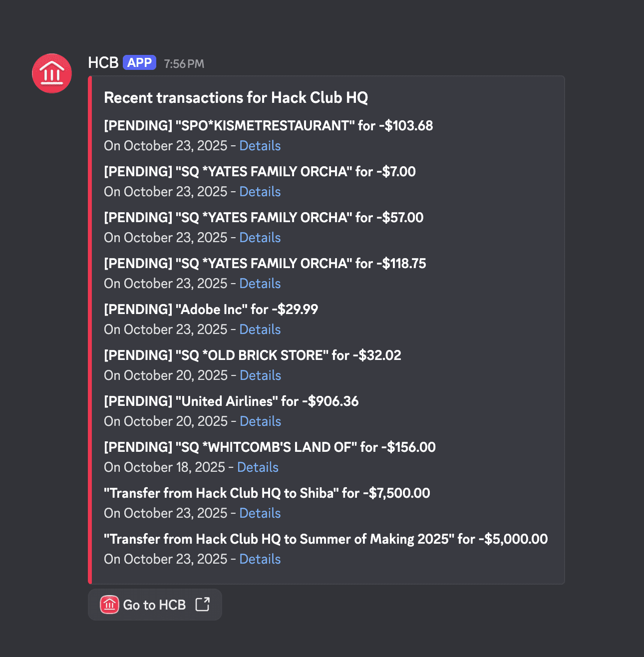
Task: Click the 7:56 PM timestamp
Action: (184, 64)
